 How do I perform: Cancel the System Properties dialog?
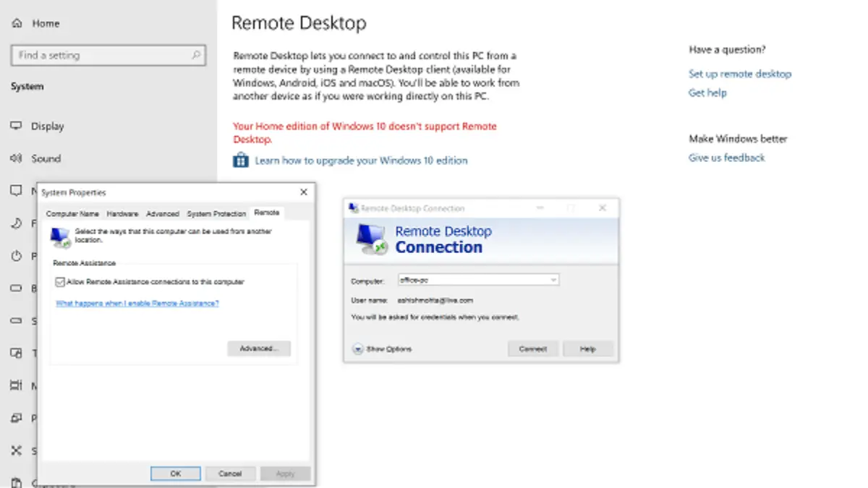click(230, 474)
